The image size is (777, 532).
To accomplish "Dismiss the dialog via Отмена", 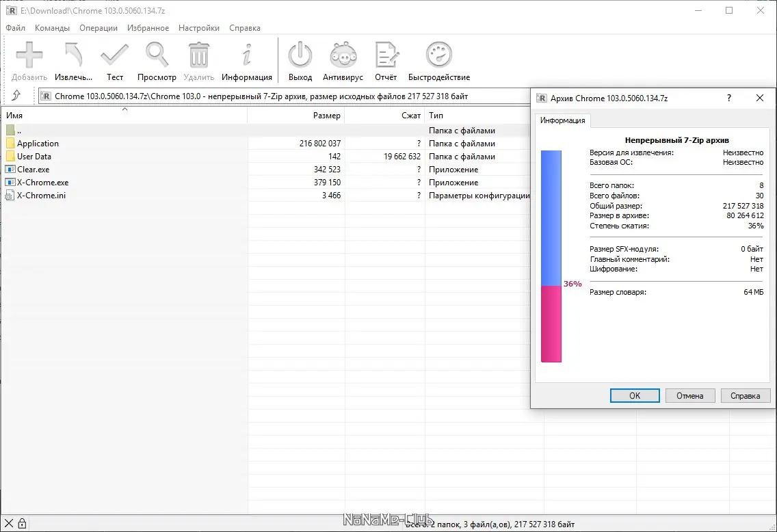I will point(690,395).
